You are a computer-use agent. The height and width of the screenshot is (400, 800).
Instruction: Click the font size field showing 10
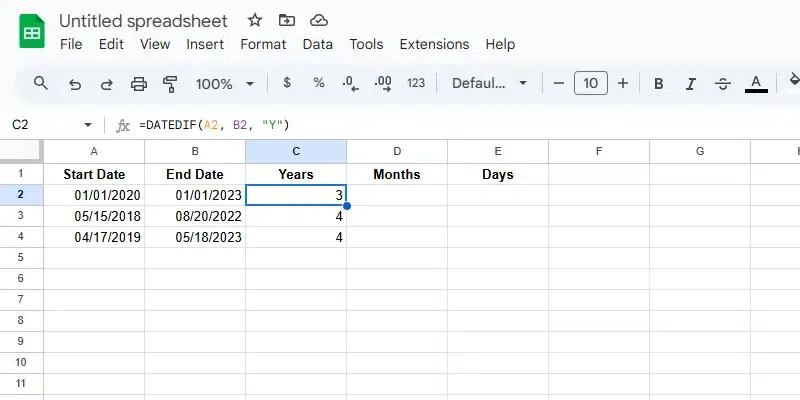pos(590,83)
